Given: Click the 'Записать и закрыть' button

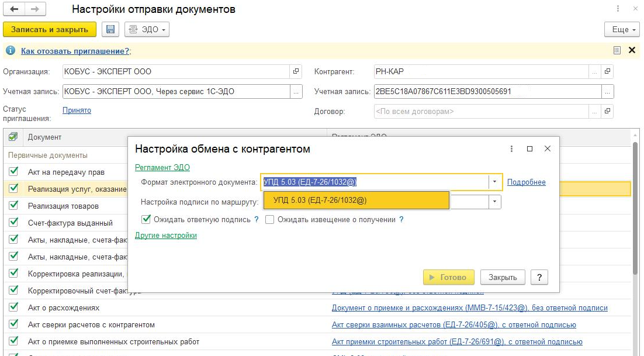Looking at the screenshot, I should 49,30.
